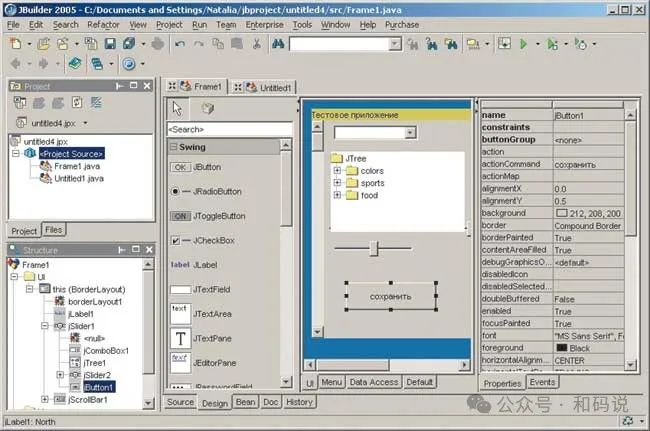Select the сохранить button in the designer

[391, 296]
